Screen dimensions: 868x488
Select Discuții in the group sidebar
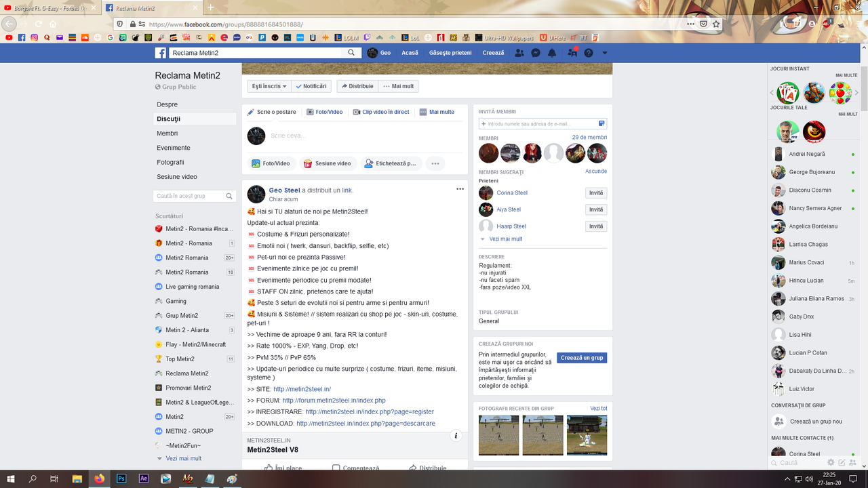click(195, 119)
